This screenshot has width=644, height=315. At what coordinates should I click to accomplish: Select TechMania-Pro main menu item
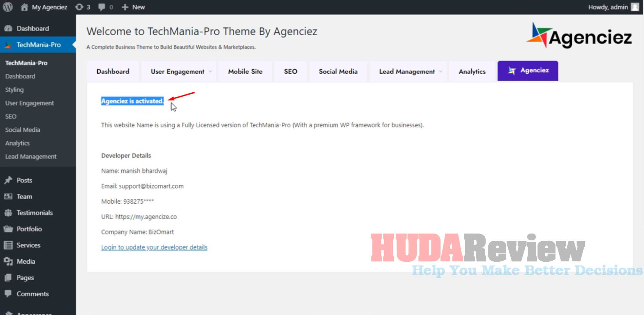point(38,45)
